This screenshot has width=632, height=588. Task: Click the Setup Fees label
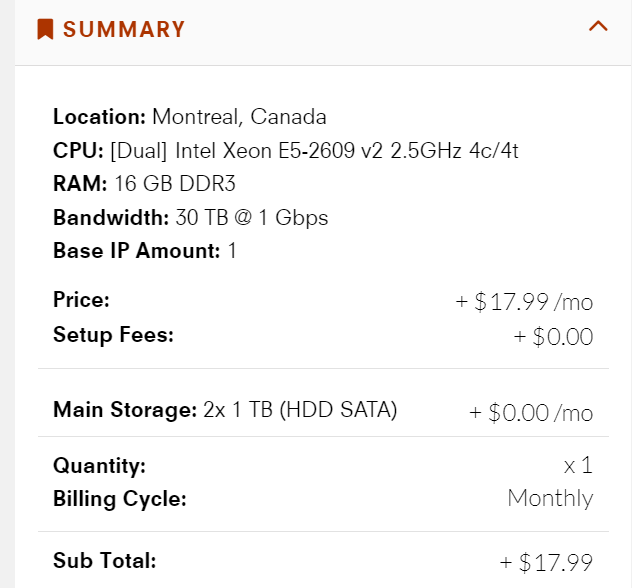point(113,334)
